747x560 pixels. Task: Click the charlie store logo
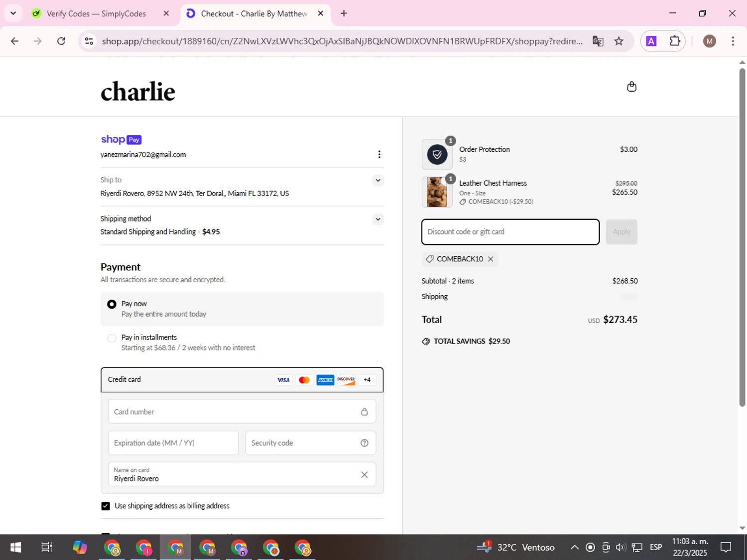pos(138,92)
